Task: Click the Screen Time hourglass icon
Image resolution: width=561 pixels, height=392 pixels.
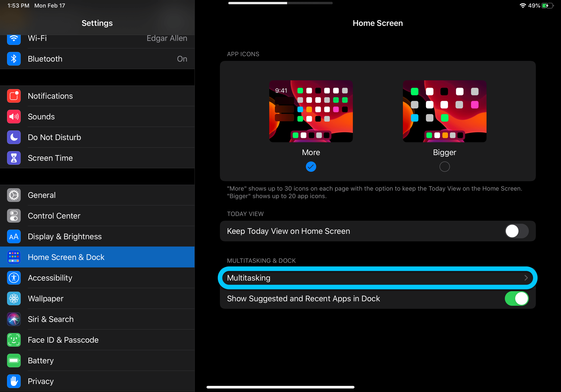Action: pyautogui.click(x=14, y=158)
